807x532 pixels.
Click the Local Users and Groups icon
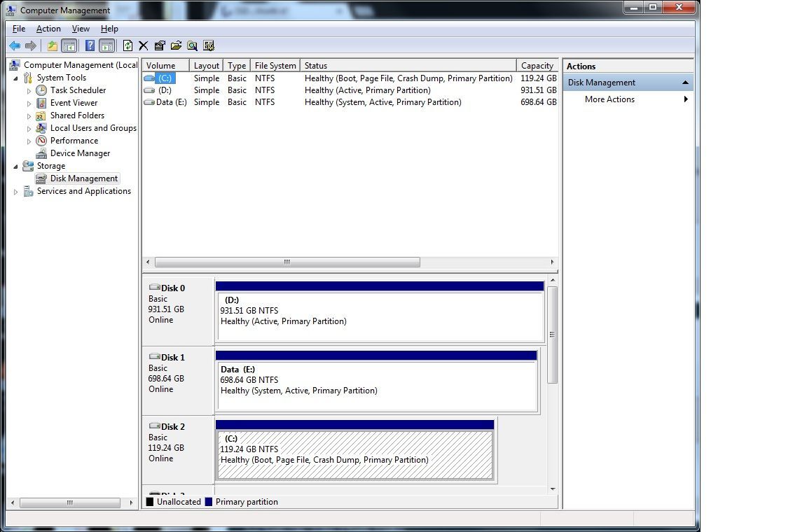[x=41, y=128]
